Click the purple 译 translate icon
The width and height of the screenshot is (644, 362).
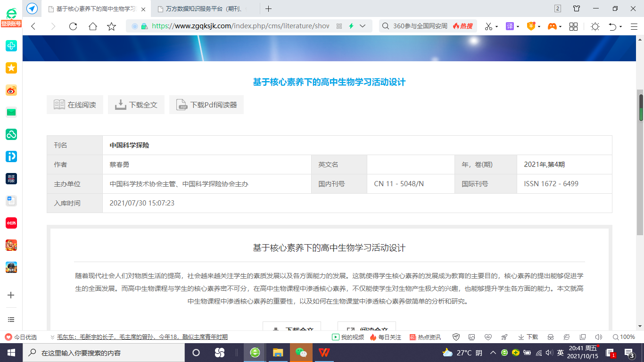pos(510,26)
